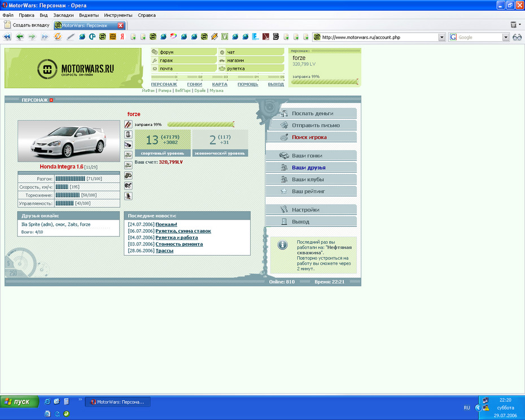
Task: Click the closed trash can icon
Action: [513, 25]
